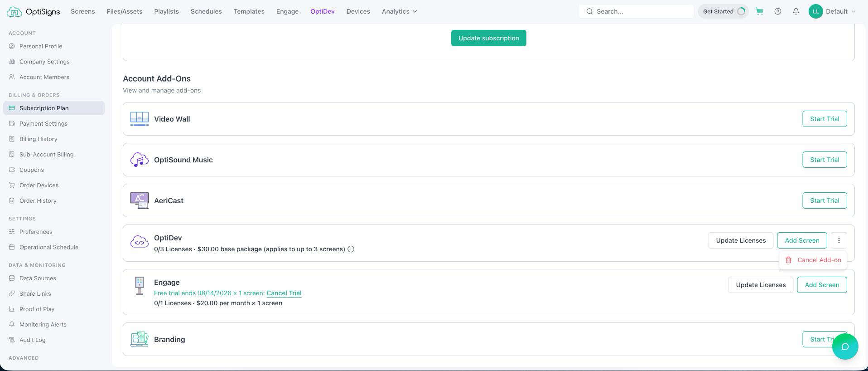Add Screen to Engage add-on
The image size is (868, 371).
point(822,285)
